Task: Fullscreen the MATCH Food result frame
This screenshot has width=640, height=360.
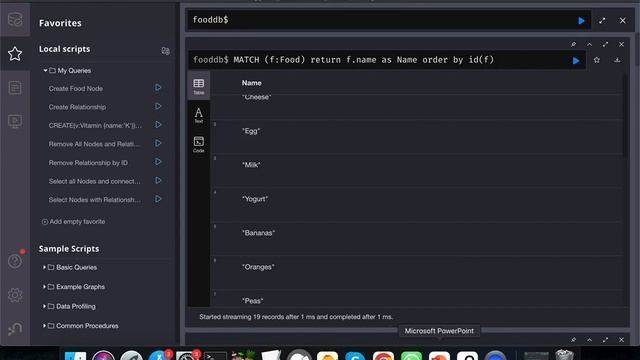Action: 605,44
